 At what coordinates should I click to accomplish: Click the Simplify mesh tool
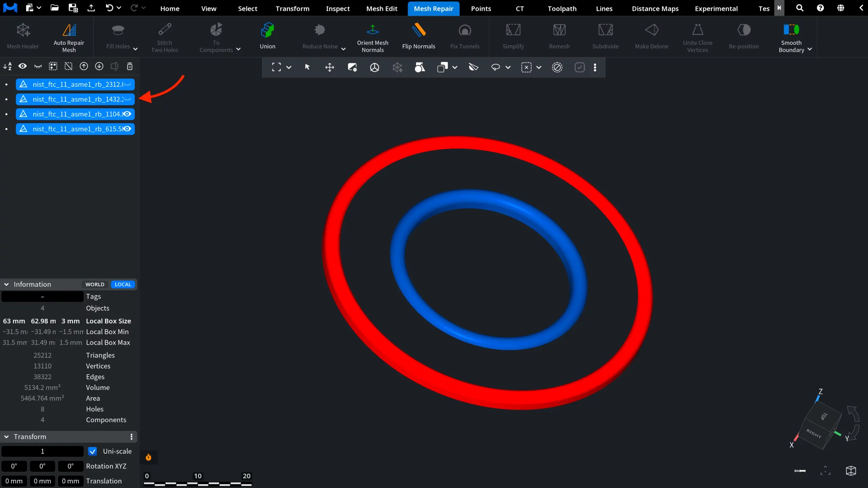513,37
